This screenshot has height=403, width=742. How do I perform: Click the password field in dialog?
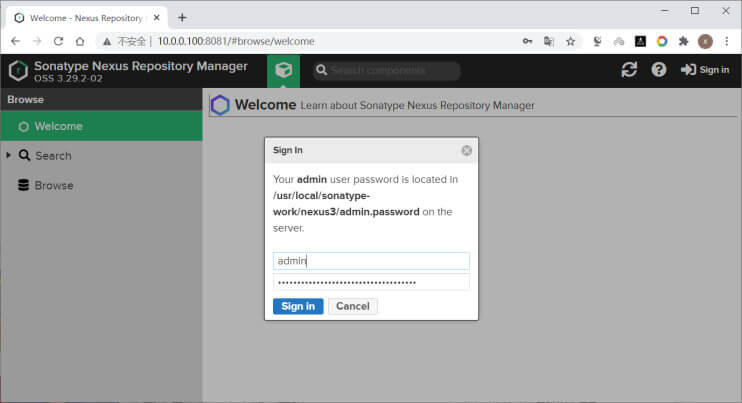point(371,282)
